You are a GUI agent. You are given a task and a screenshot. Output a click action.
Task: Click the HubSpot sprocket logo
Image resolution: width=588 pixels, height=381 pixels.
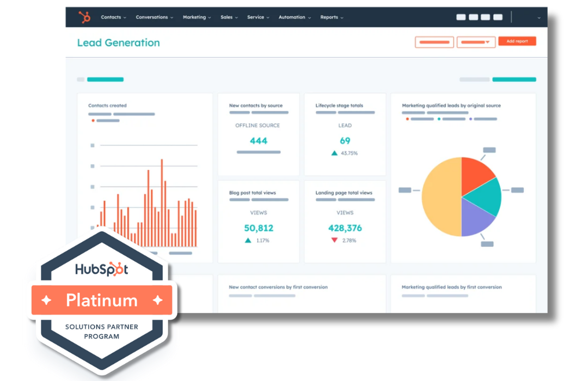pos(84,17)
